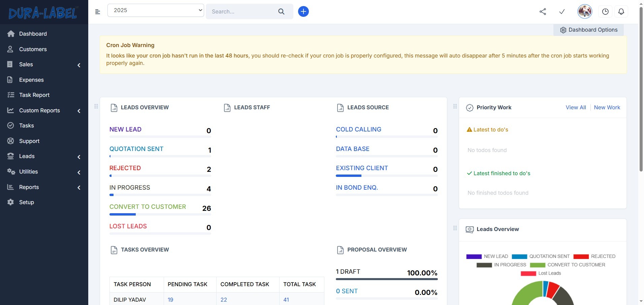Expand the Reports submenu arrow
The image size is (644, 305).
79,188
